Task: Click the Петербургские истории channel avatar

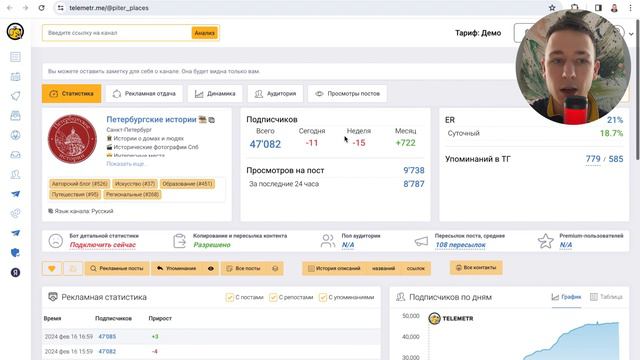Action: coord(72,139)
